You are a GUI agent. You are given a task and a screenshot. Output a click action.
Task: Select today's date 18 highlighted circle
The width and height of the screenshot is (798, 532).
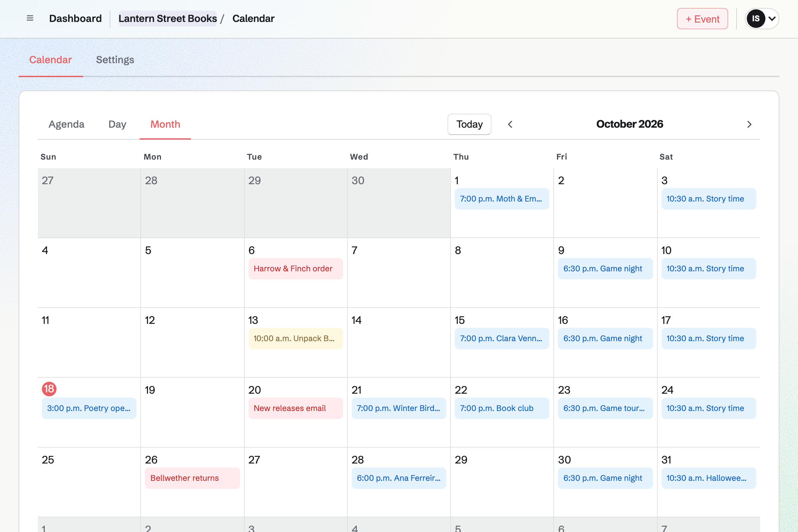49,389
